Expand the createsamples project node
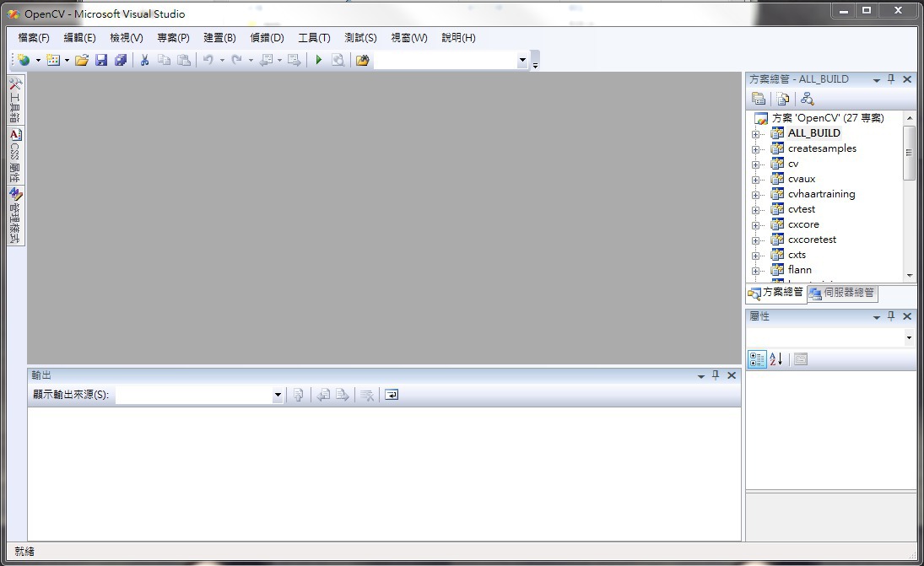The width and height of the screenshot is (924, 566). (755, 149)
